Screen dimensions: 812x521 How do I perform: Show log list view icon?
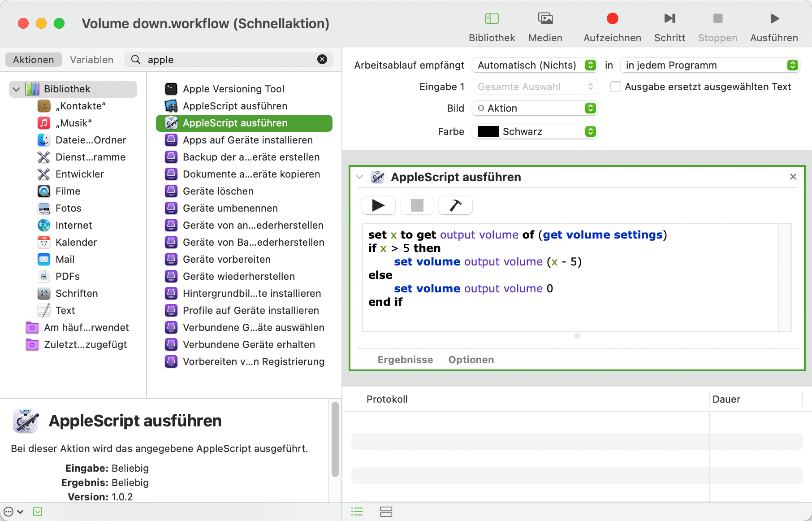pyautogui.click(x=357, y=512)
